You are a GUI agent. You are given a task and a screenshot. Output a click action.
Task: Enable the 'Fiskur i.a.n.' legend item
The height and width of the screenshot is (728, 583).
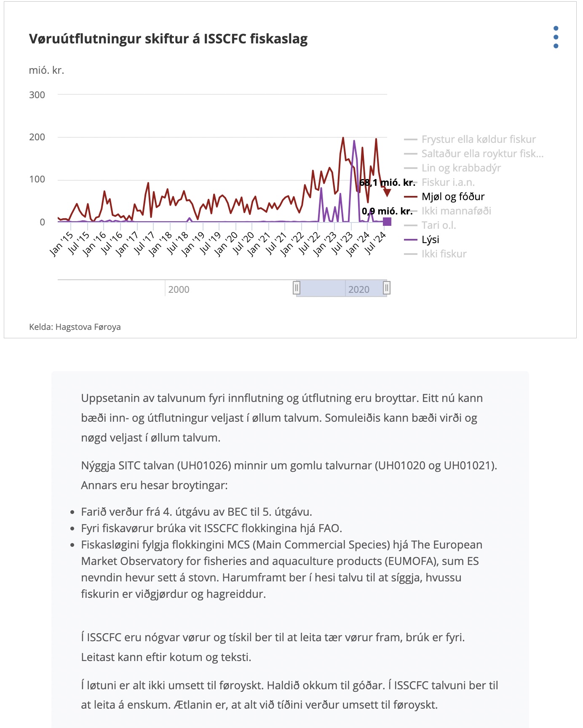[448, 182]
